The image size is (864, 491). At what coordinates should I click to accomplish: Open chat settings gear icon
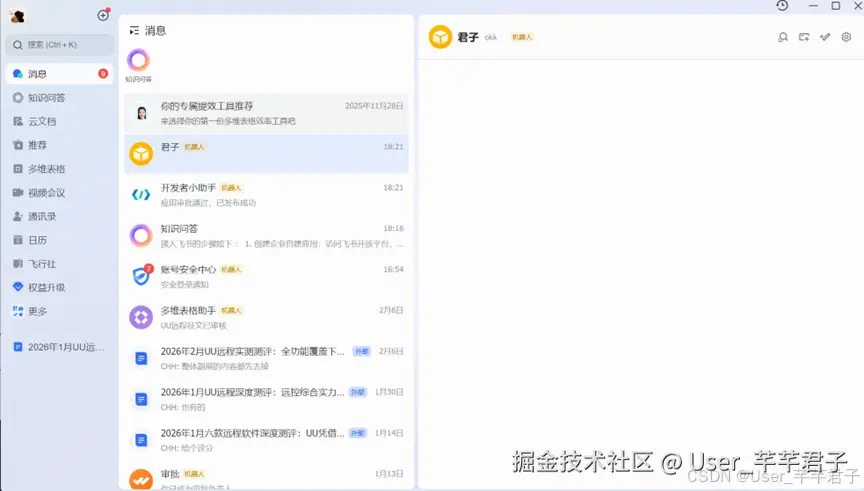click(846, 37)
